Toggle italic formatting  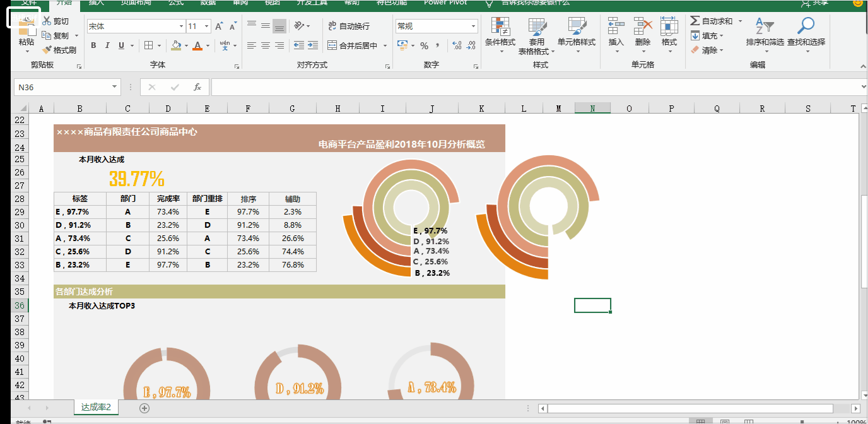click(x=107, y=45)
